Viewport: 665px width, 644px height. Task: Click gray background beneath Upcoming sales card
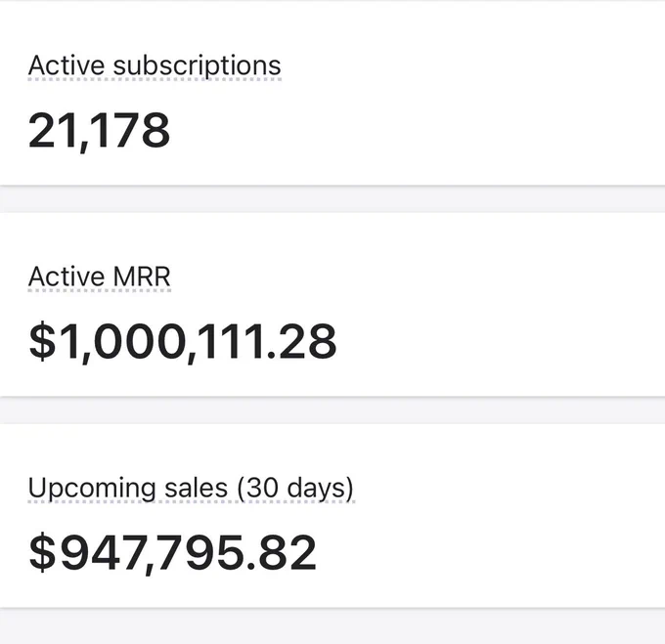pos(332,627)
